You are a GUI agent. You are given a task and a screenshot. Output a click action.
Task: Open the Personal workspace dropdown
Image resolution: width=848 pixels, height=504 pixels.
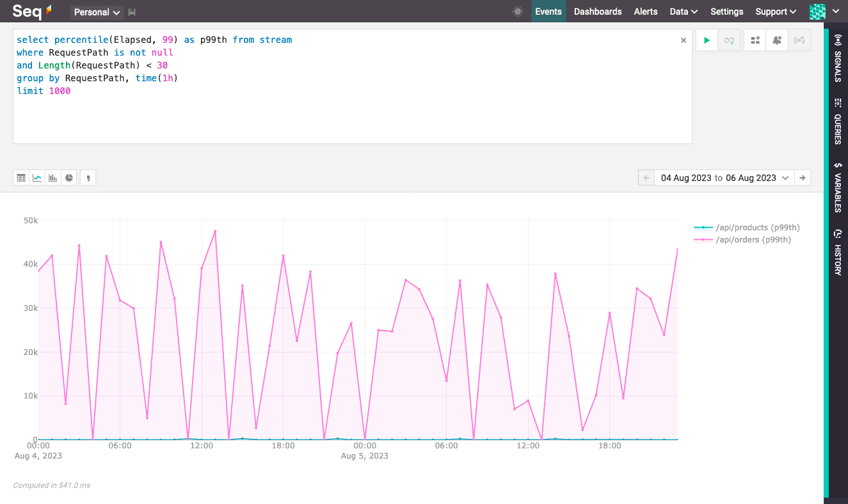(x=97, y=12)
